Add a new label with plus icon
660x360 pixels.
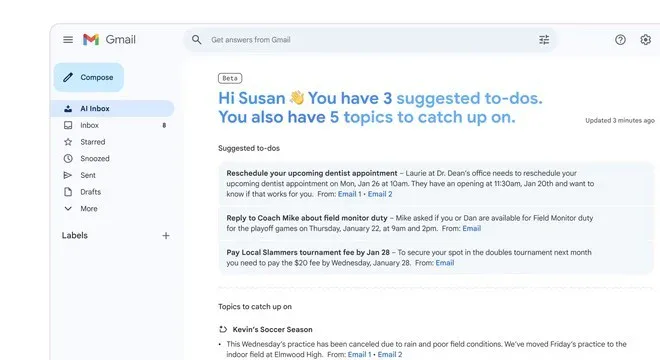166,236
